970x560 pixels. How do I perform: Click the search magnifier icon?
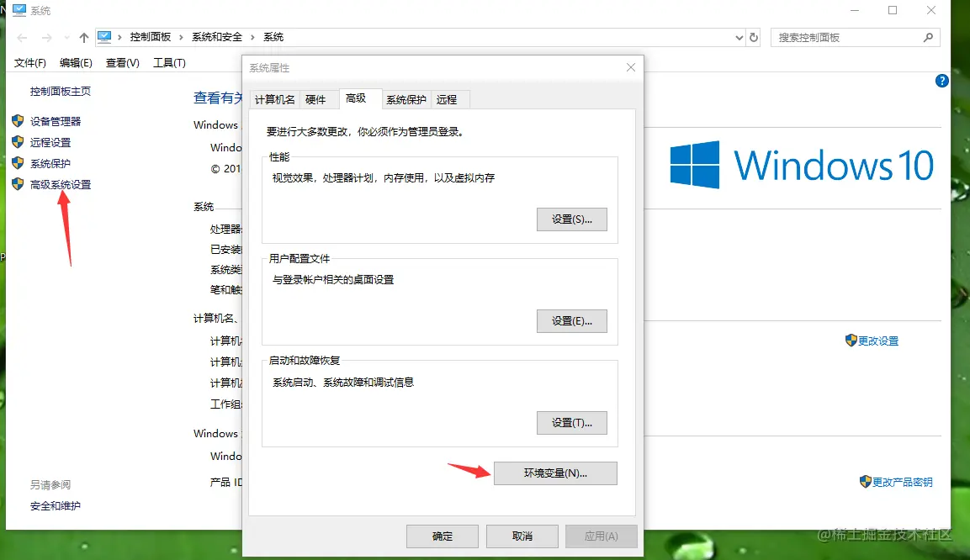(x=928, y=38)
